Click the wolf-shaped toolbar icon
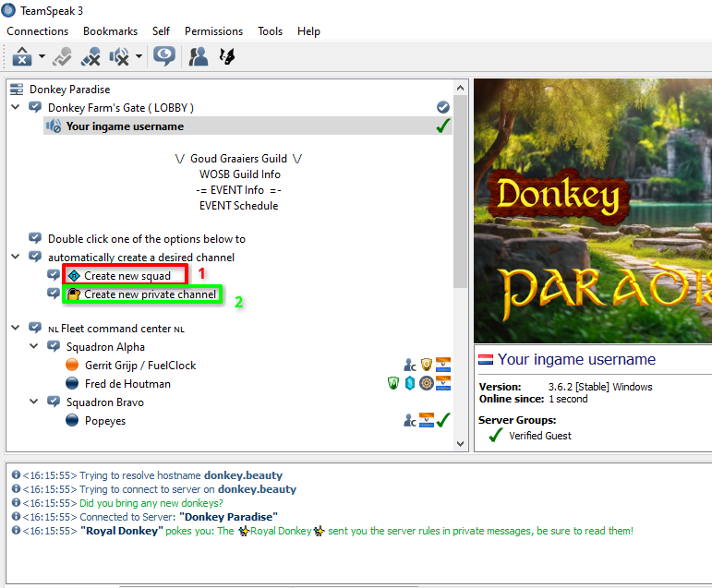The height and width of the screenshot is (588, 712). pyautogui.click(x=227, y=56)
